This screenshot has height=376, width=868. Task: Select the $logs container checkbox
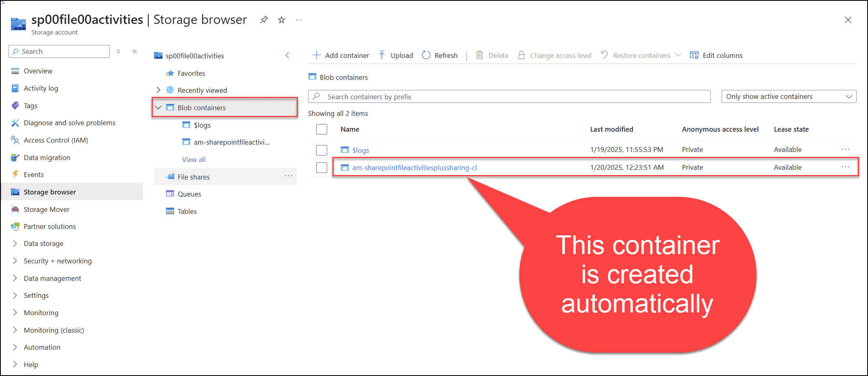point(321,150)
